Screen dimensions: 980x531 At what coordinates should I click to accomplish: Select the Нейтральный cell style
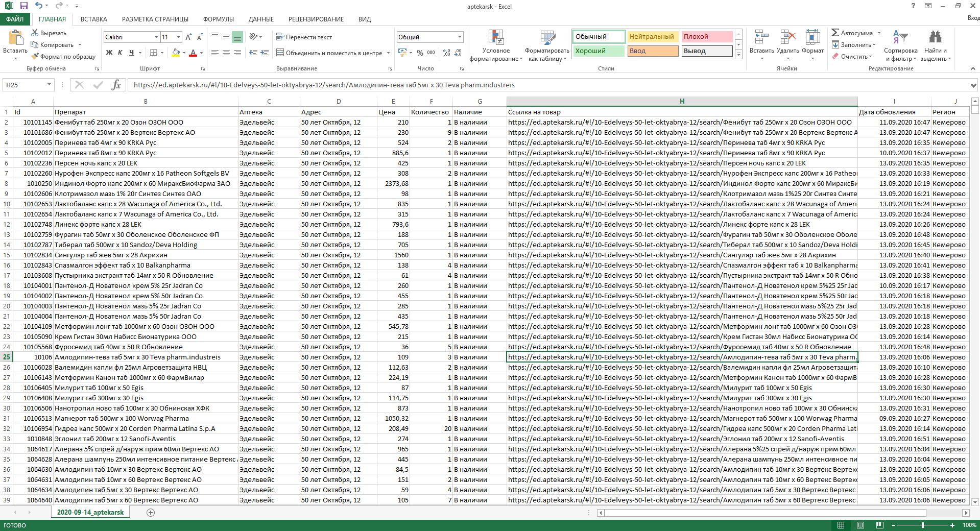653,37
